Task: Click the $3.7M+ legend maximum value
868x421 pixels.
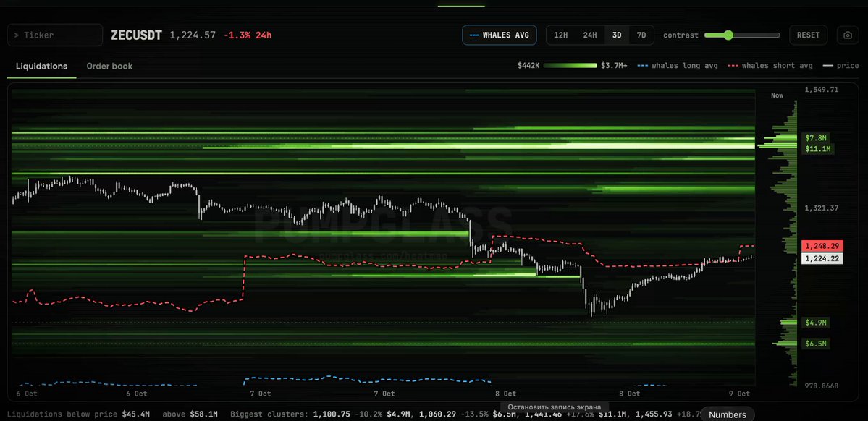Action: [x=614, y=66]
